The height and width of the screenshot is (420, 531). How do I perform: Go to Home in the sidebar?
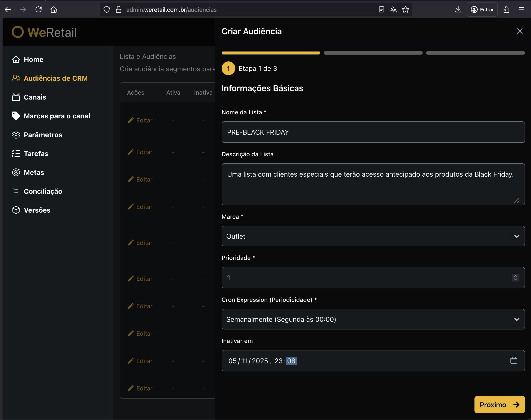point(33,60)
